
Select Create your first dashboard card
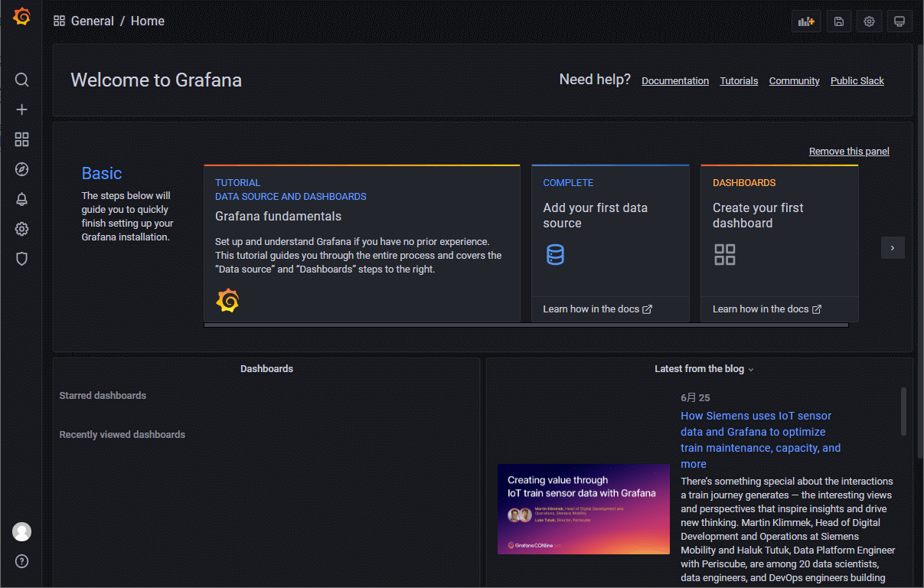click(x=779, y=243)
